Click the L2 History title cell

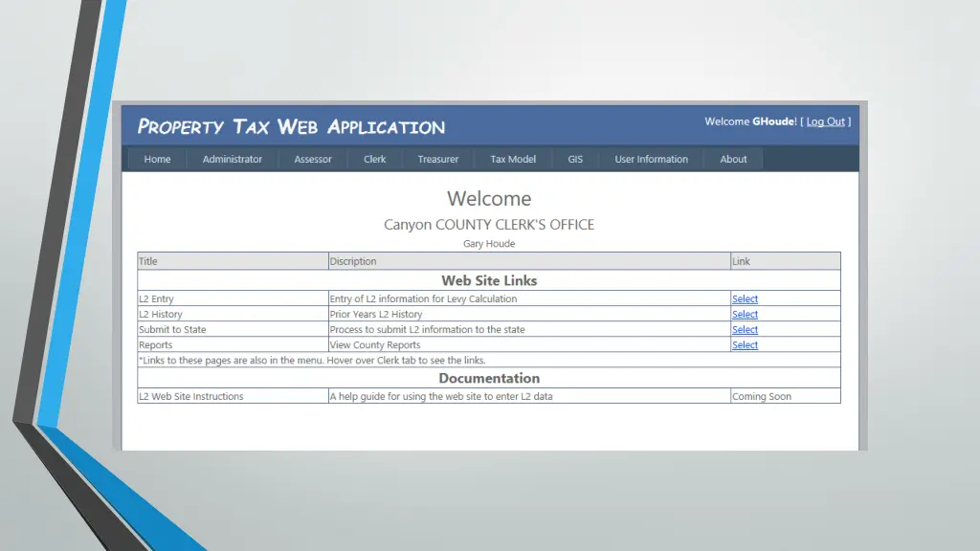[234, 314]
